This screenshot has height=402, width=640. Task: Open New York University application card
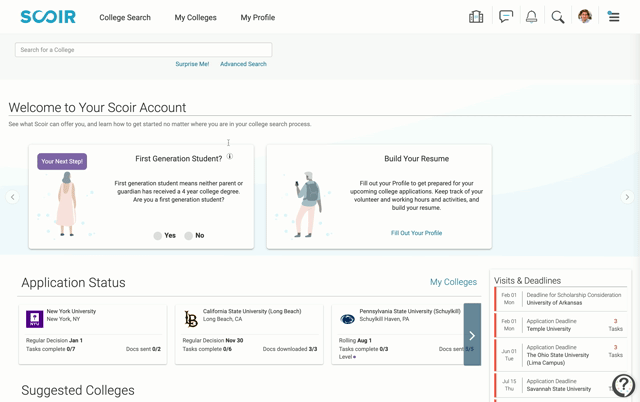93,334
